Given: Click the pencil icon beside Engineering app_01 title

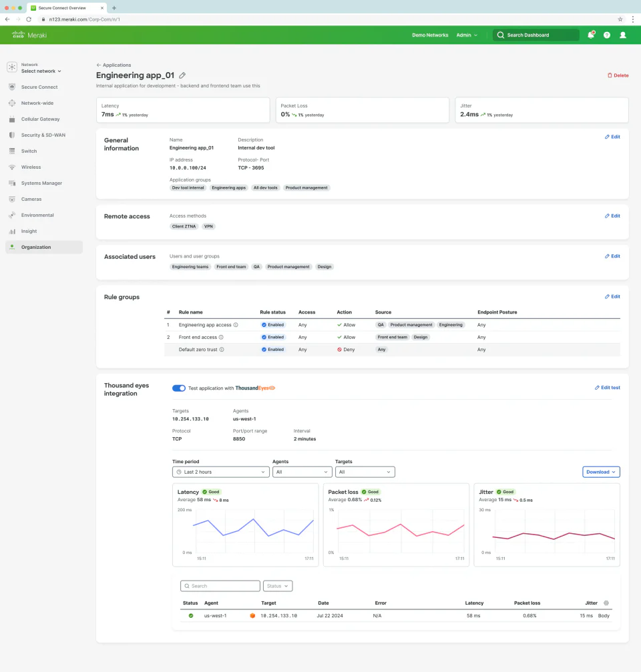Looking at the screenshot, I should [182, 75].
